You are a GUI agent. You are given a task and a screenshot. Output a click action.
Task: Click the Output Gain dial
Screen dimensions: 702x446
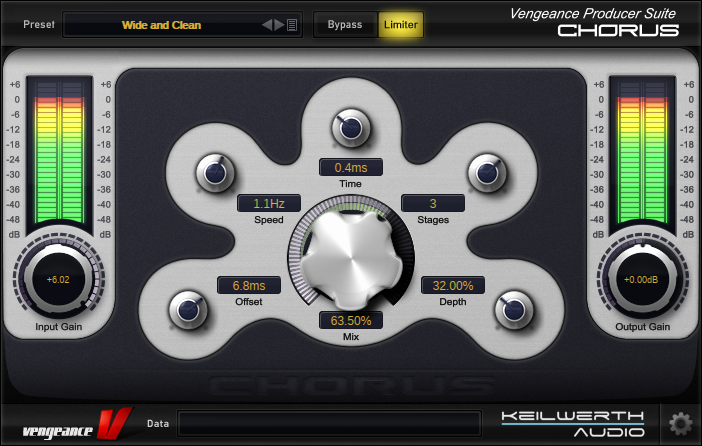pyautogui.click(x=643, y=280)
